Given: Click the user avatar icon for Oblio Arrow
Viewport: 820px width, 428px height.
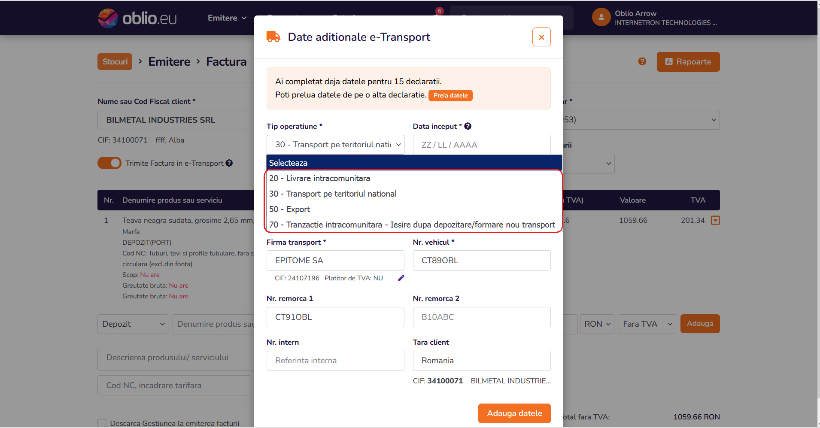Looking at the screenshot, I should [x=601, y=17].
